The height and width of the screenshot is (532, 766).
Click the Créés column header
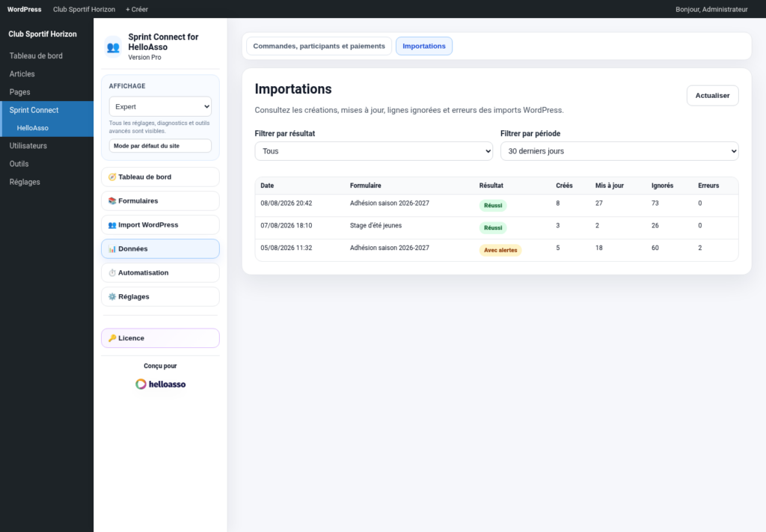[564, 186]
